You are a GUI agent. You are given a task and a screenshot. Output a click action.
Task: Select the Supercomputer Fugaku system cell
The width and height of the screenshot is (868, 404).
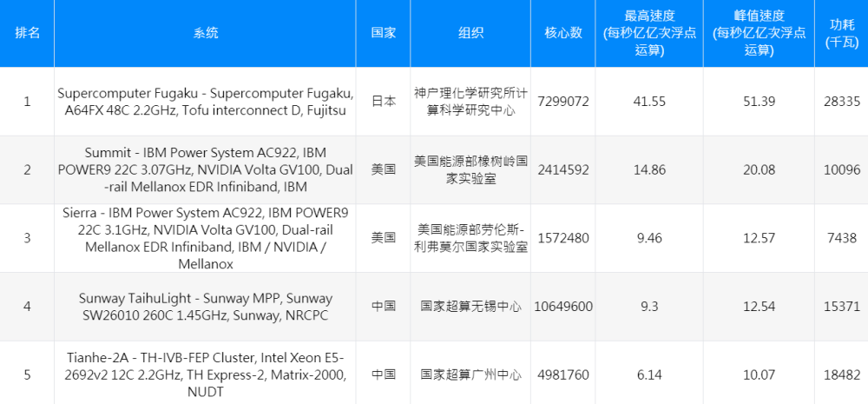point(206,102)
